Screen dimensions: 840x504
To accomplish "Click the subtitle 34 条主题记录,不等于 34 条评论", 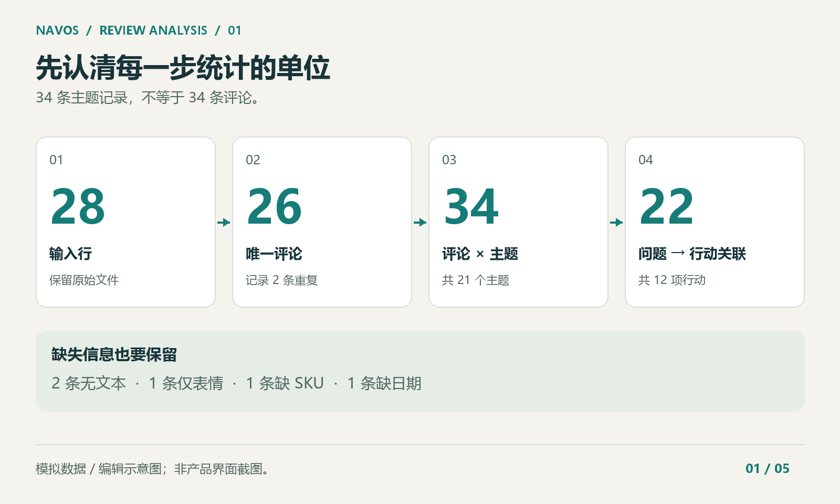I will point(148,98).
